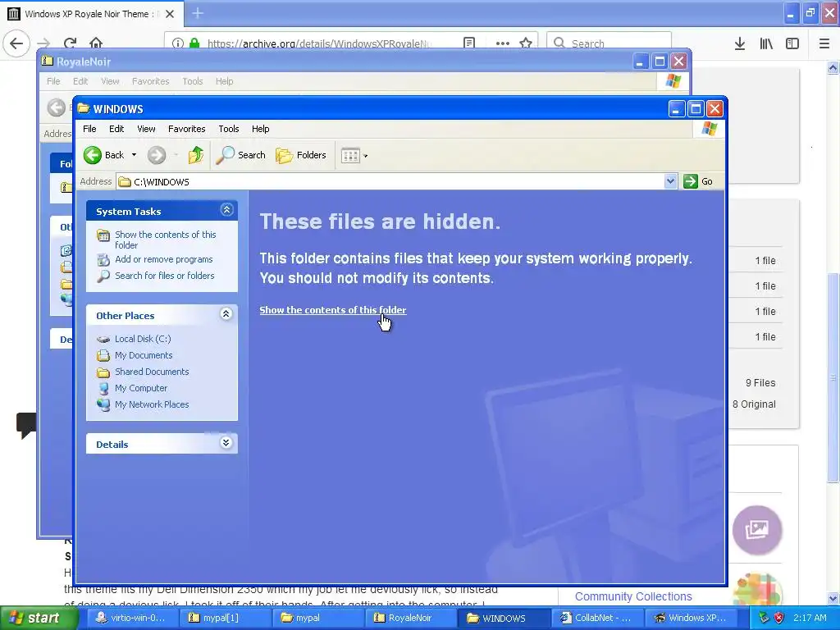This screenshot has width=840, height=630.
Task: Click the red security shield tray icon
Action: (779, 618)
